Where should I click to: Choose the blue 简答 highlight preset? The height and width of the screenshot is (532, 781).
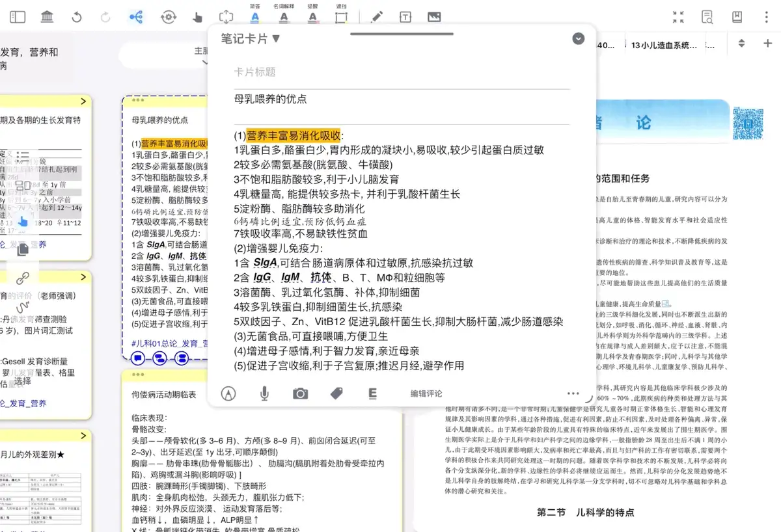255,14
